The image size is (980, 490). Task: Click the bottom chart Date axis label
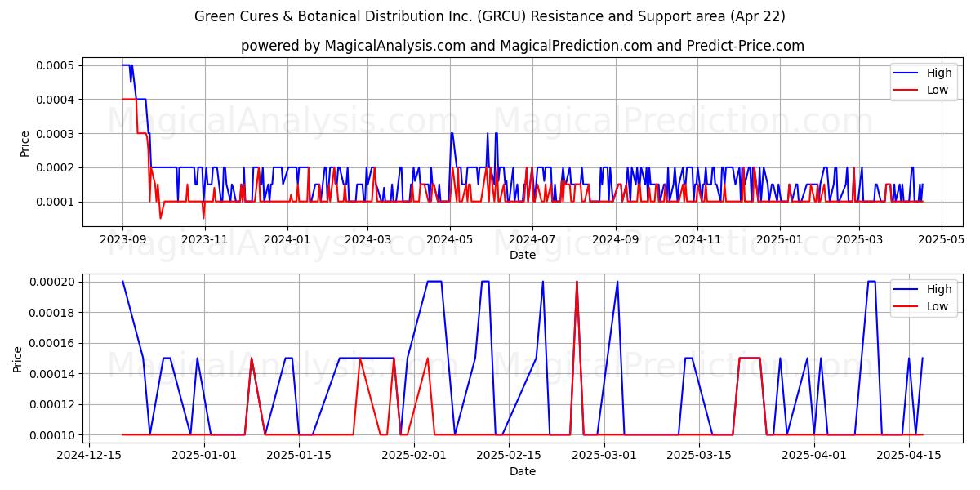click(x=523, y=471)
